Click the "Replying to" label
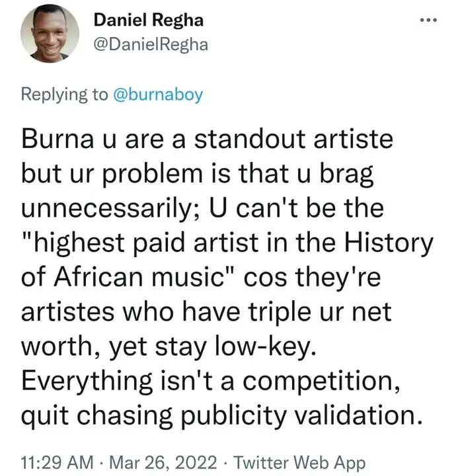The height and width of the screenshot is (476, 460). 64,95
